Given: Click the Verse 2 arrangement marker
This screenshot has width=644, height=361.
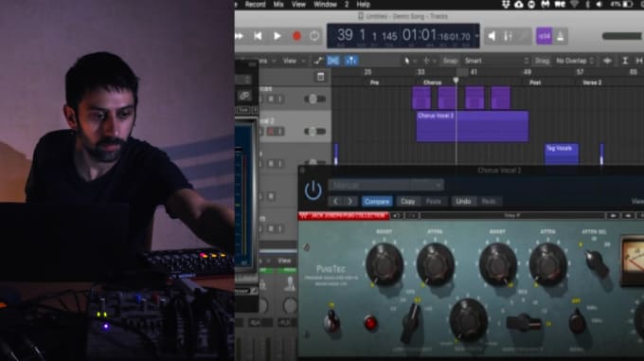Looking at the screenshot, I should coord(592,82).
